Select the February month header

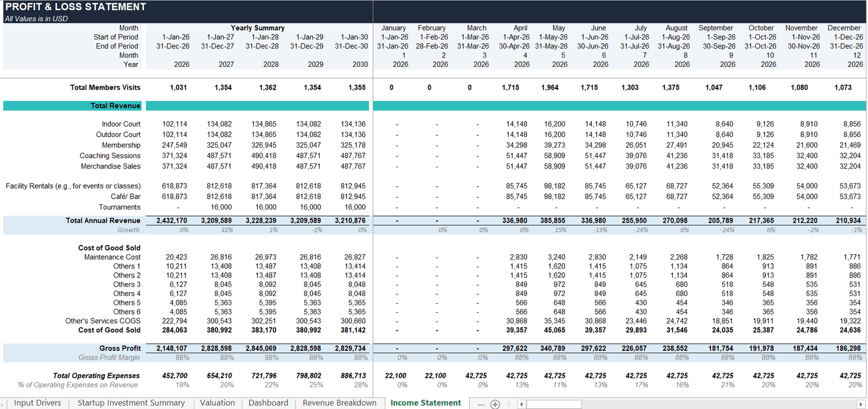click(432, 28)
